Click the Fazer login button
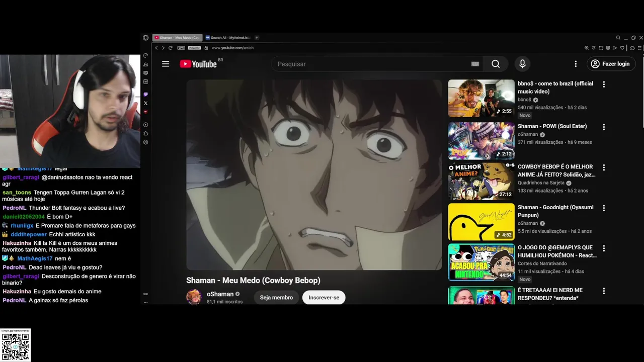This screenshot has height=362, width=644. click(610, 64)
